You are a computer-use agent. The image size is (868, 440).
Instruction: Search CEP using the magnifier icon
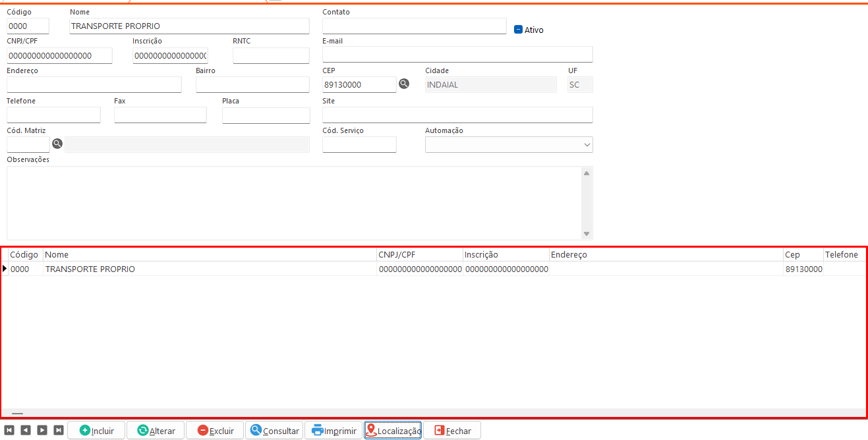[x=404, y=84]
